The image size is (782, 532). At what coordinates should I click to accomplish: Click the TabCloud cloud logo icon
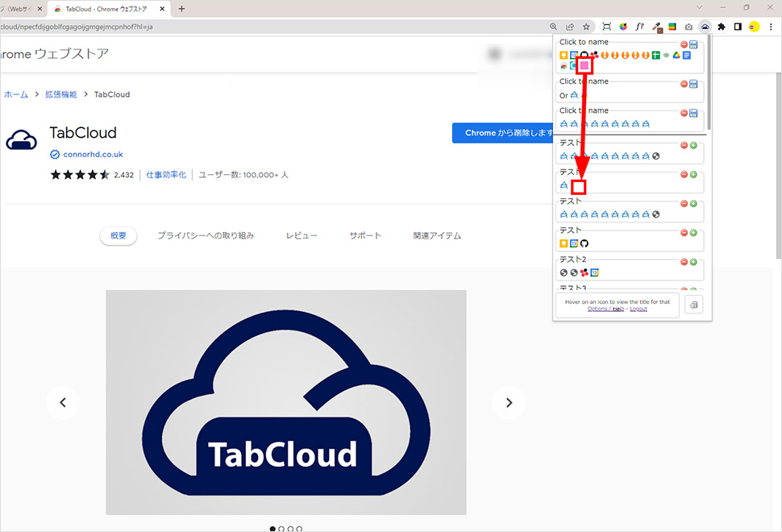(x=22, y=140)
